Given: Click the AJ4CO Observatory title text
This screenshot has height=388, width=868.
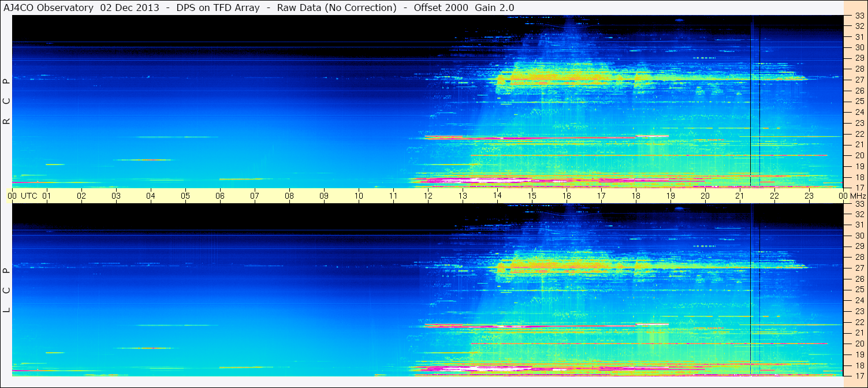Looking at the screenshot, I should [48, 8].
